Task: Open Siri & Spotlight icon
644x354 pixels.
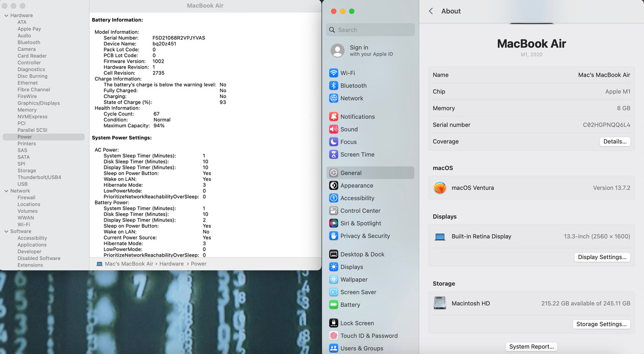Action: (x=333, y=224)
